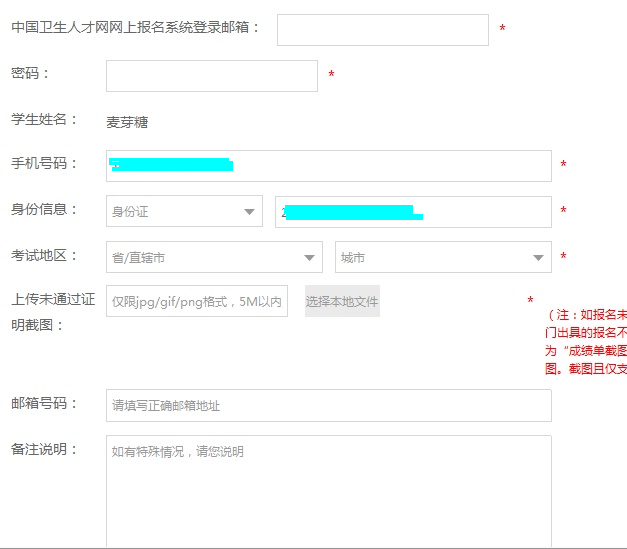This screenshot has width=627, height=549.
Task: Click the 身份信息 label text
Action: (x=44, y=210)
